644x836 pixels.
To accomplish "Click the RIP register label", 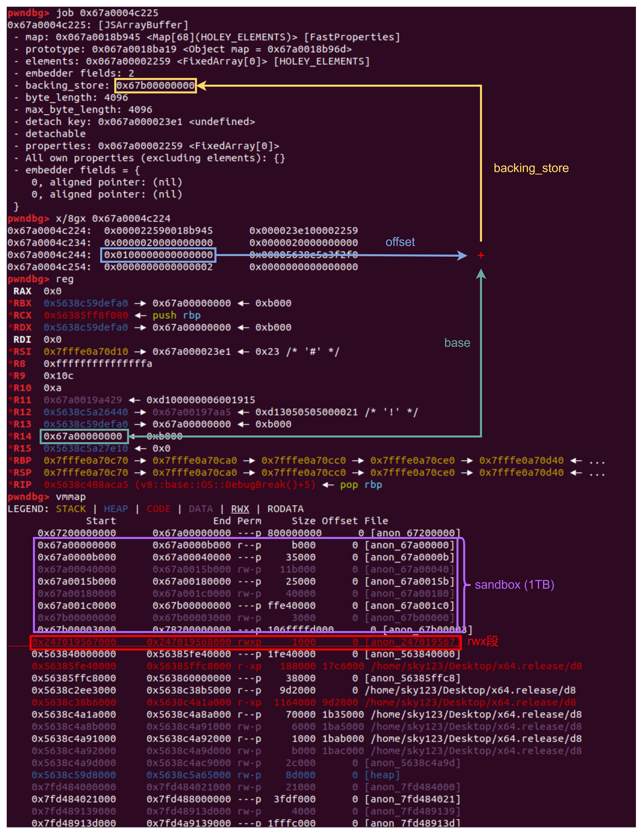I will click(x=22, y=485).
